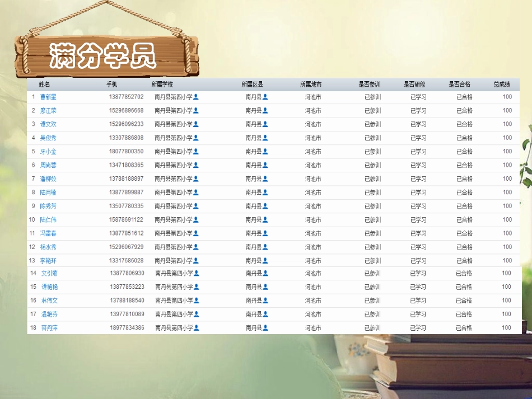
Task: Click school person icon in 牙小金 row
Action: [196, 152]
